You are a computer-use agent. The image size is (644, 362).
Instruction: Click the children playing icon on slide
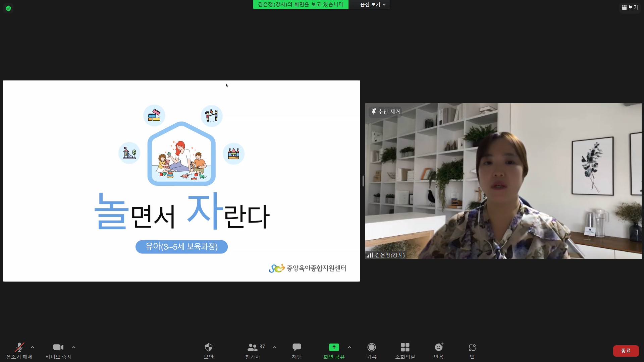(212, 116)
